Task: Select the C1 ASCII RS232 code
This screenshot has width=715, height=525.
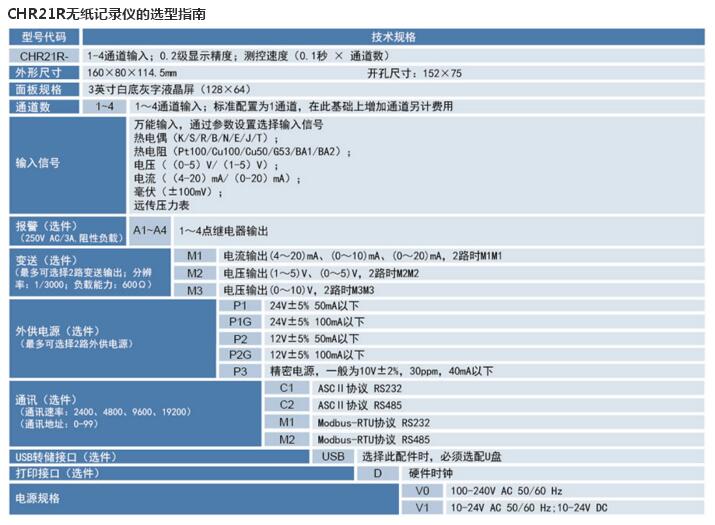Action: coord(287,387)
